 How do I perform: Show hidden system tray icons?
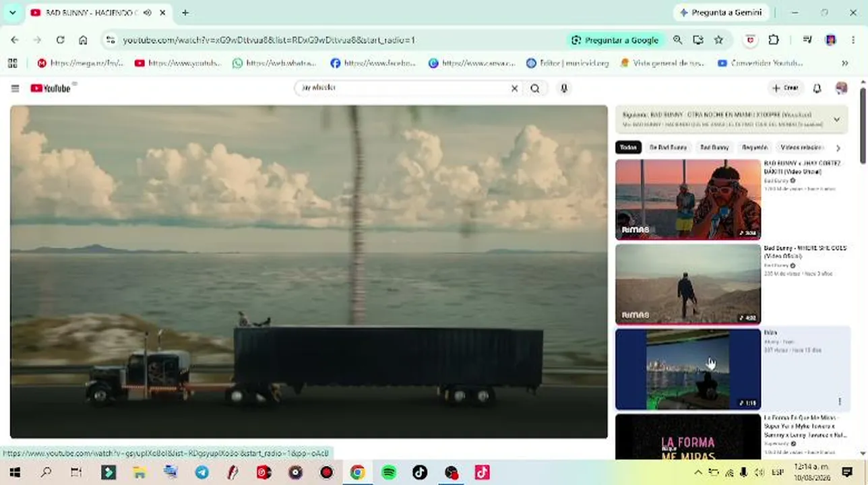click(x=697, y=472)
